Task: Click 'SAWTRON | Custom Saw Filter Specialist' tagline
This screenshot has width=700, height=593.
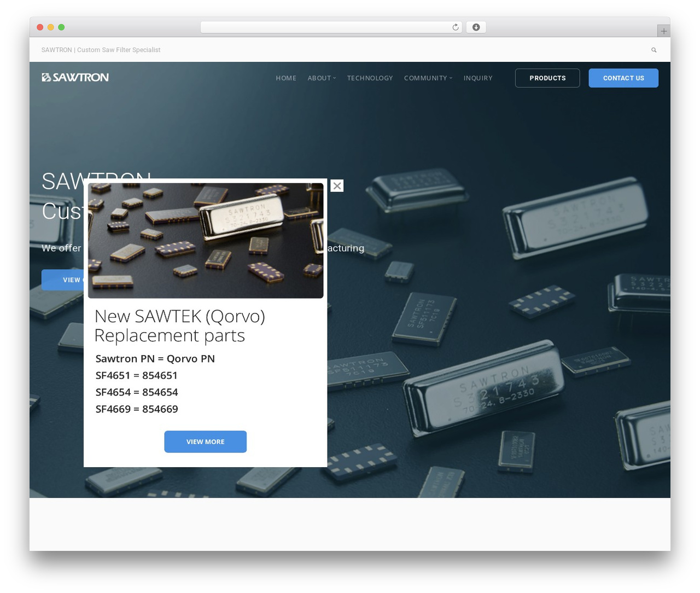Action: tap(101, 50)
